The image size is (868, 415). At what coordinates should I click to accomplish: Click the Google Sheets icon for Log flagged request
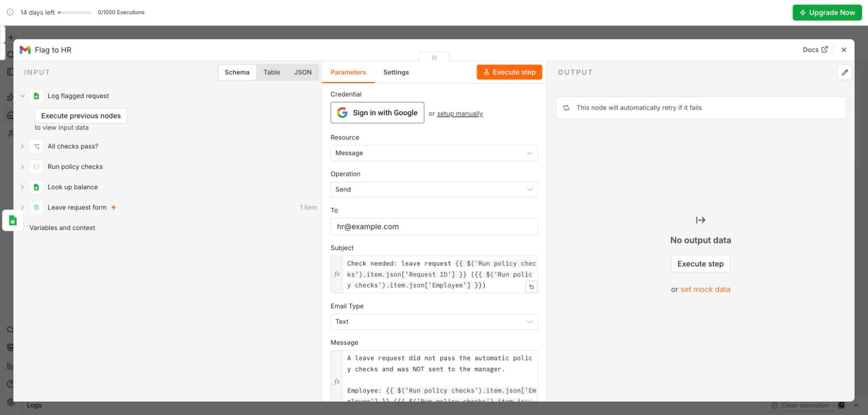37,96
